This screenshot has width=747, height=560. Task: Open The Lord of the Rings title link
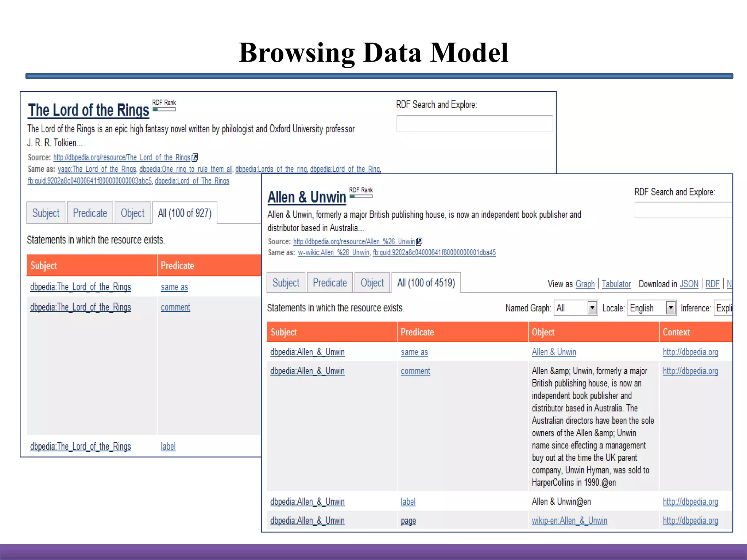(x=89, y=110)
